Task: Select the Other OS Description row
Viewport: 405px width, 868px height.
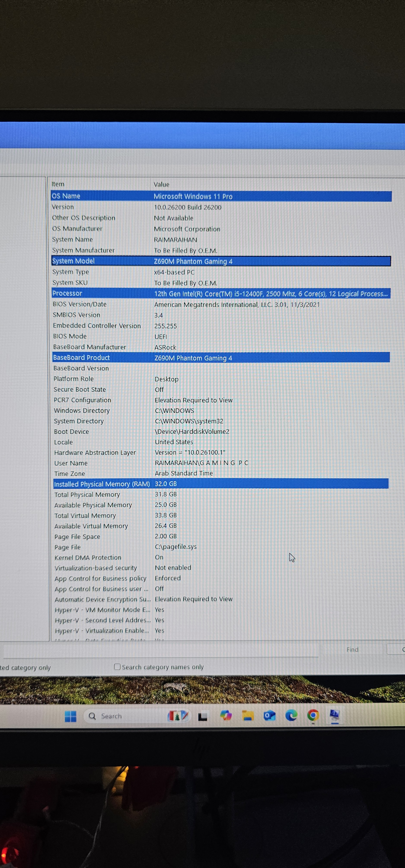Action: (221, 218)
